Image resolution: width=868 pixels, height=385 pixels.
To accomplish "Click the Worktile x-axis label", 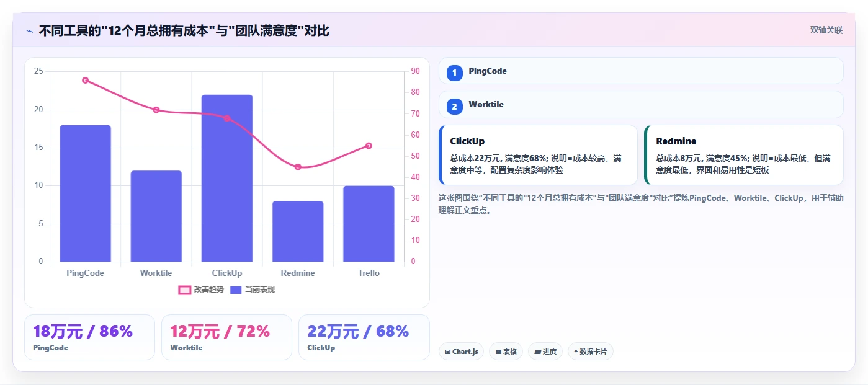I will coord(156,273).
